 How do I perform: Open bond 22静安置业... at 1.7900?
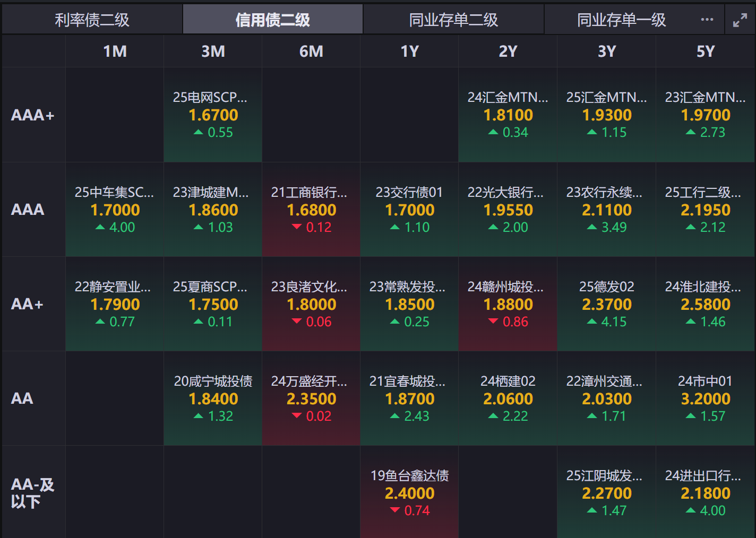point(115,304)
